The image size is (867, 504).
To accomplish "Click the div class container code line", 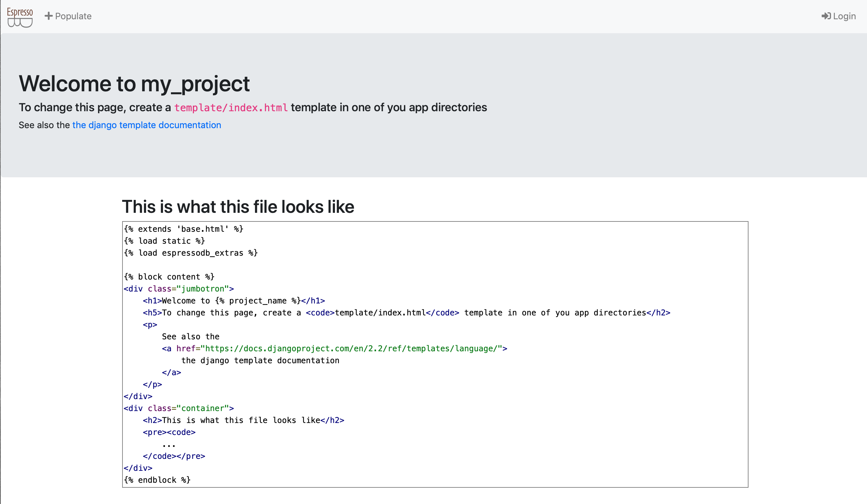I will [179, 408].
